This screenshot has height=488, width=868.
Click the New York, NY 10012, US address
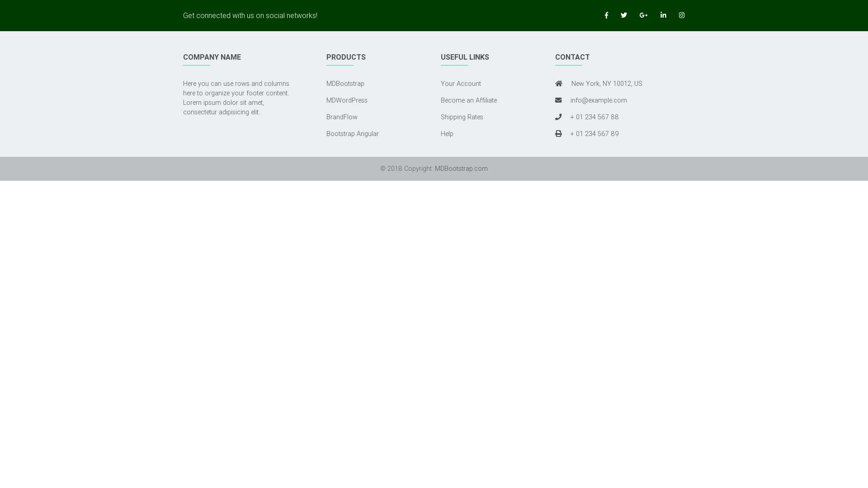(607, 84)
